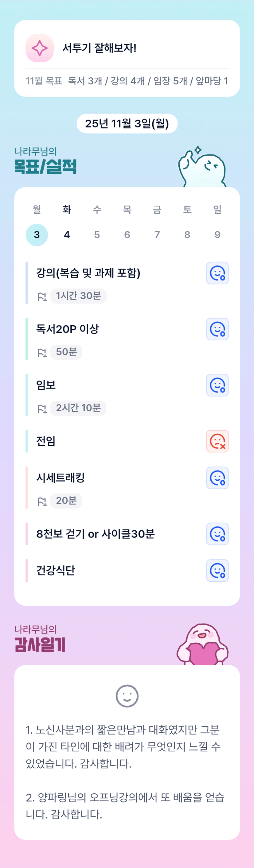Click the flag icon under 시세트래킹

[x=42, y=502]
